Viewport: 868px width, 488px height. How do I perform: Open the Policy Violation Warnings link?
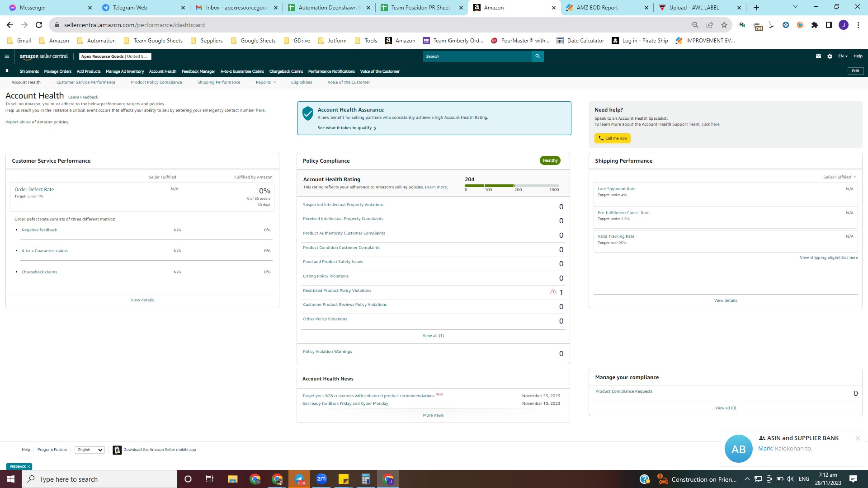coord(327,352)
